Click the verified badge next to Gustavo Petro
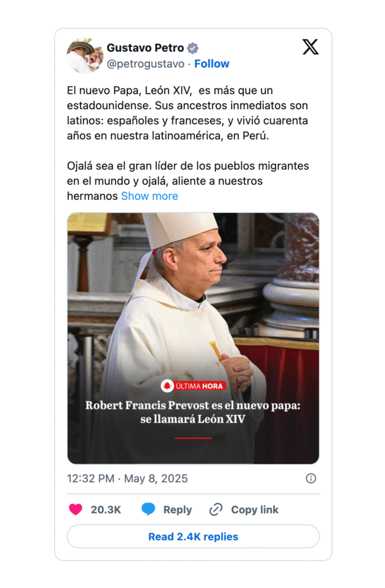The width and height of the screenshot is (385, 588). [192, 48]
